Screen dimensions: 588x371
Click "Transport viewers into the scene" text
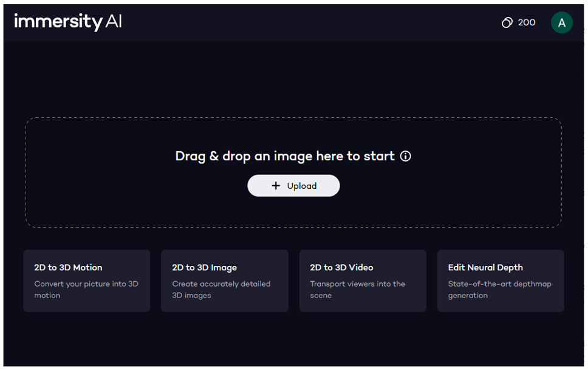357,289
